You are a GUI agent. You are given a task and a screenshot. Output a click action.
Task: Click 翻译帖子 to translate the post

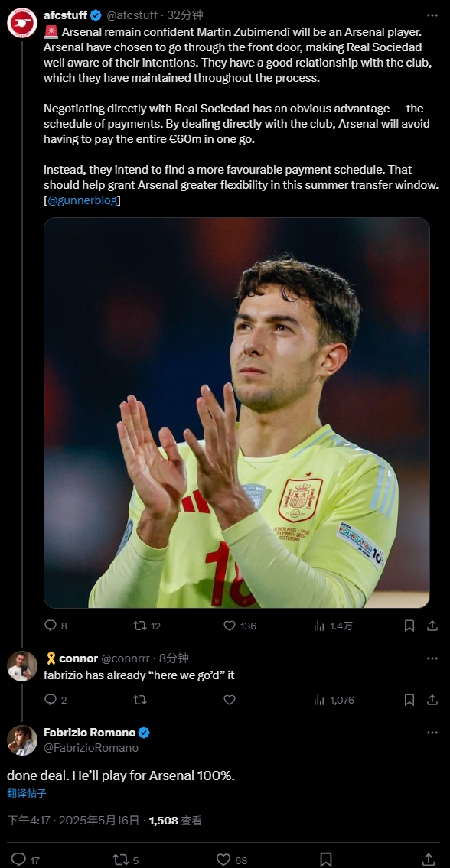click(x=27, y=793)
